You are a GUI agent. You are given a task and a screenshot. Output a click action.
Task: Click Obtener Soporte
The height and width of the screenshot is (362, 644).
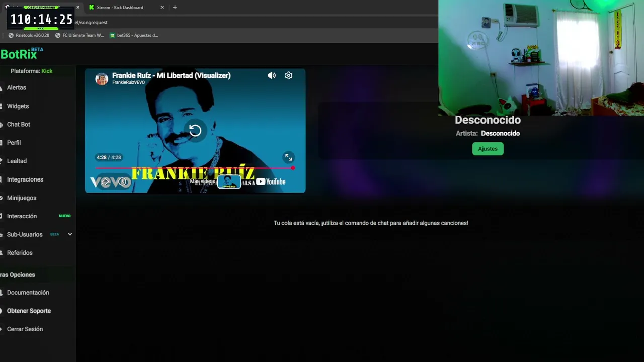pyautogui.click(x=29, y=311)
